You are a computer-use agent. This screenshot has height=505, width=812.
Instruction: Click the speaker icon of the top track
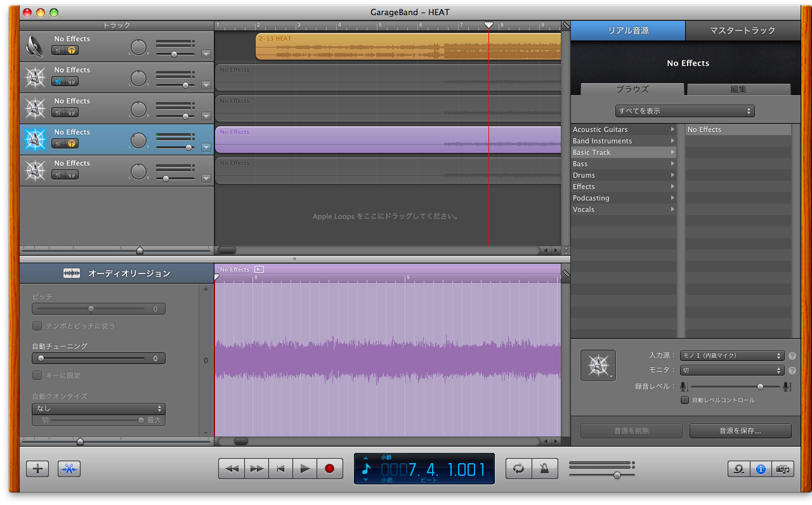35,46
